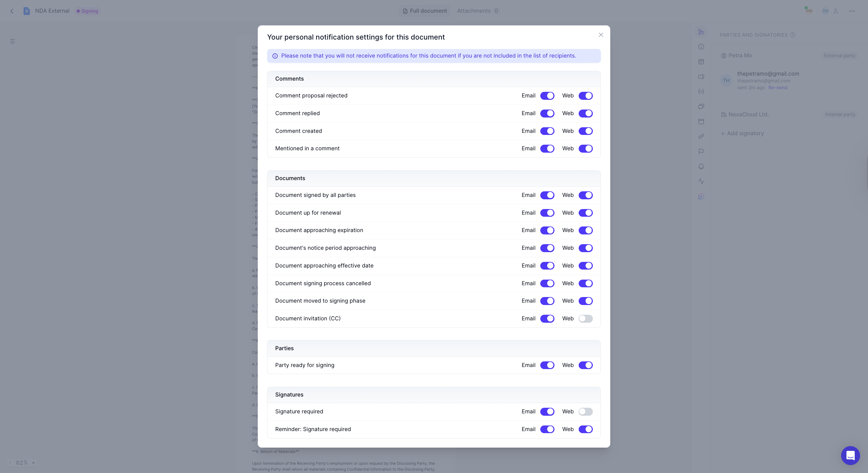Switch to the Attachments tab
The height and width of the screenshot is (473, 868).
[x=477, y=11]
